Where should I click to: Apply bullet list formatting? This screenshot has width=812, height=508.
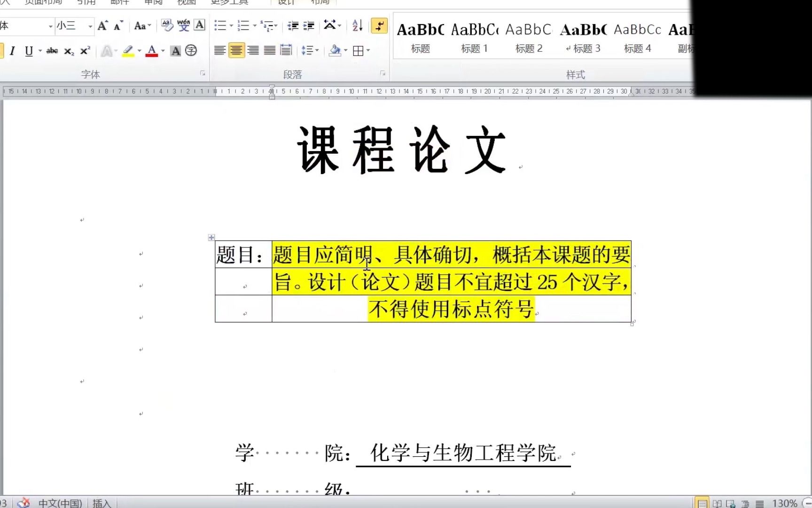click(x=220, y=25)
